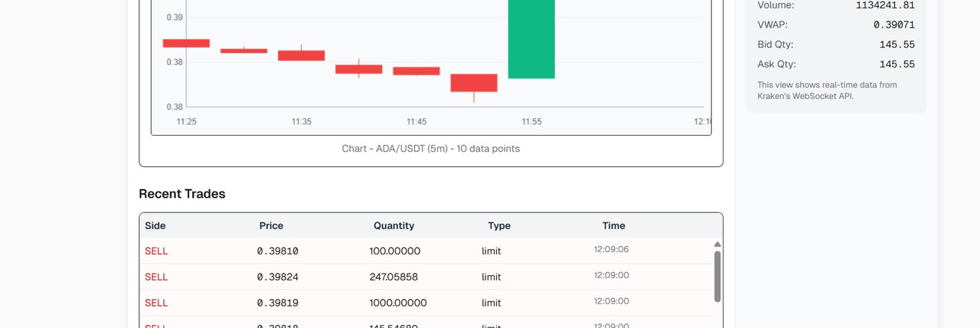980x328 pixels.
Task: Click the large green candle at 11:55
Action: click(x=531, y=38)
